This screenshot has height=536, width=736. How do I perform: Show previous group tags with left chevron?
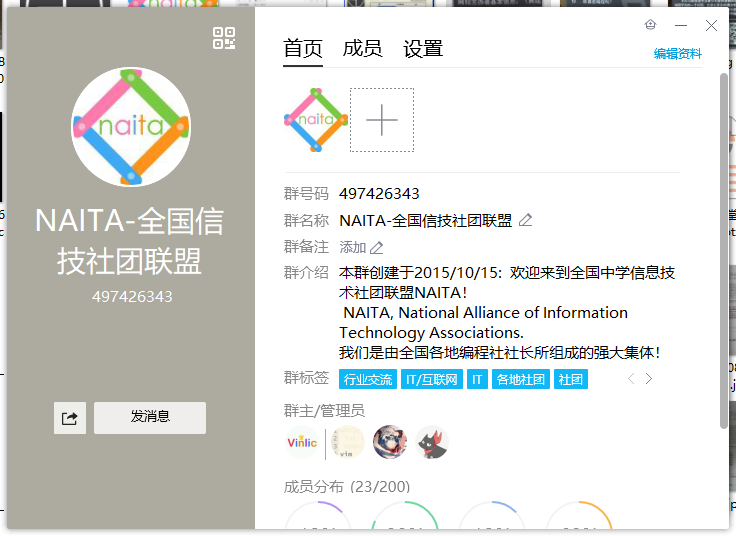pyautogui.click(x=630, y=379)
